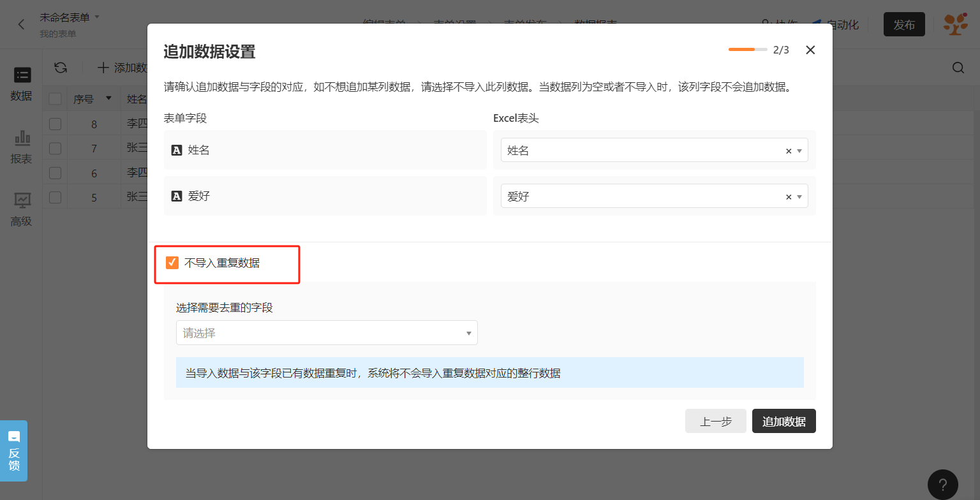Open the 数据 sidebar section

click(x=21, y=84)
